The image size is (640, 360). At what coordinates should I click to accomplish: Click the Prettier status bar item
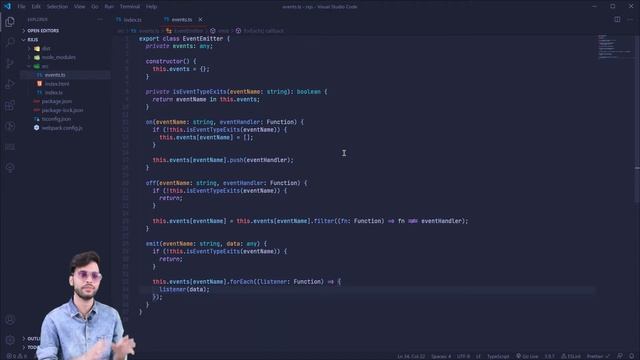[598, 356]
